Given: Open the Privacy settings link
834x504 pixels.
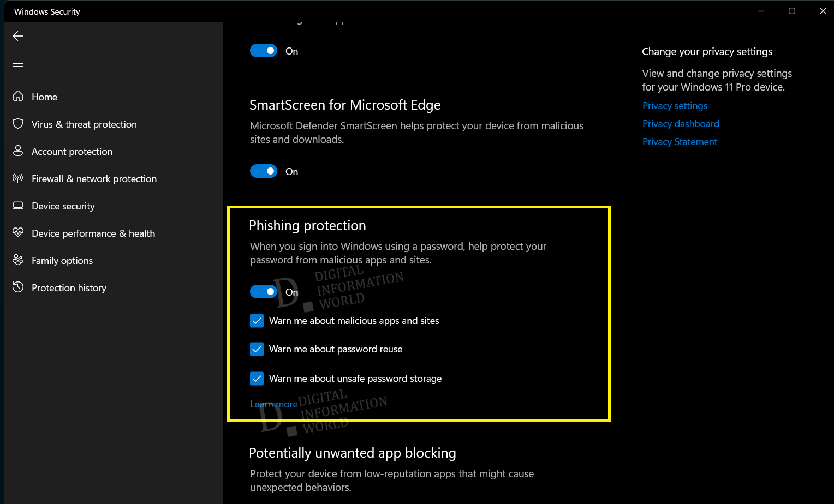Looking at the screenshot, I should coord(675,106).
